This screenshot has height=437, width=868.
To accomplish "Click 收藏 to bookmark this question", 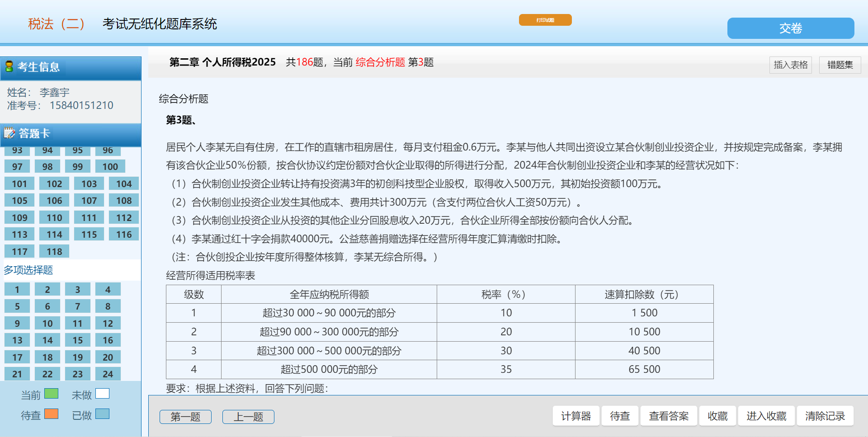I will [x=717, y=416].
